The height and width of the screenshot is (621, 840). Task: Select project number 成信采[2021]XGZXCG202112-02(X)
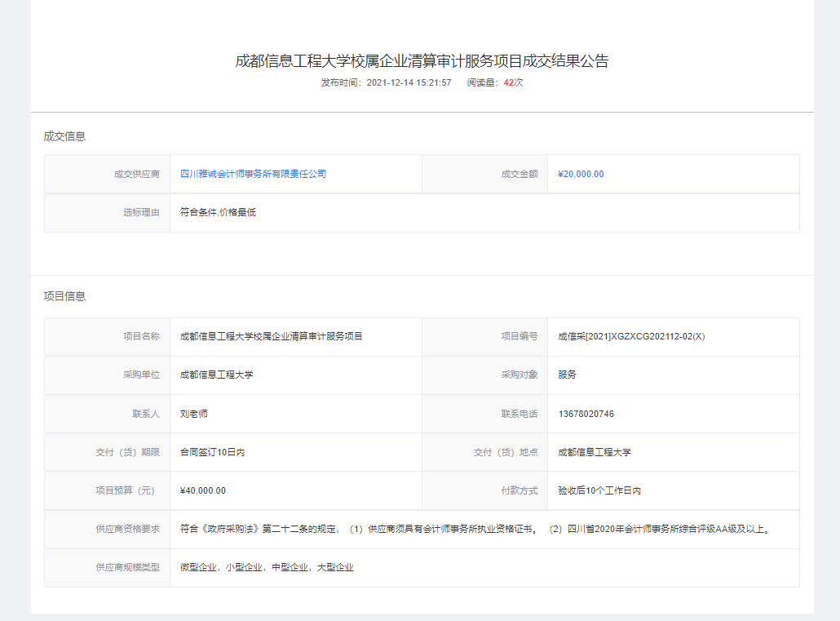631,336
